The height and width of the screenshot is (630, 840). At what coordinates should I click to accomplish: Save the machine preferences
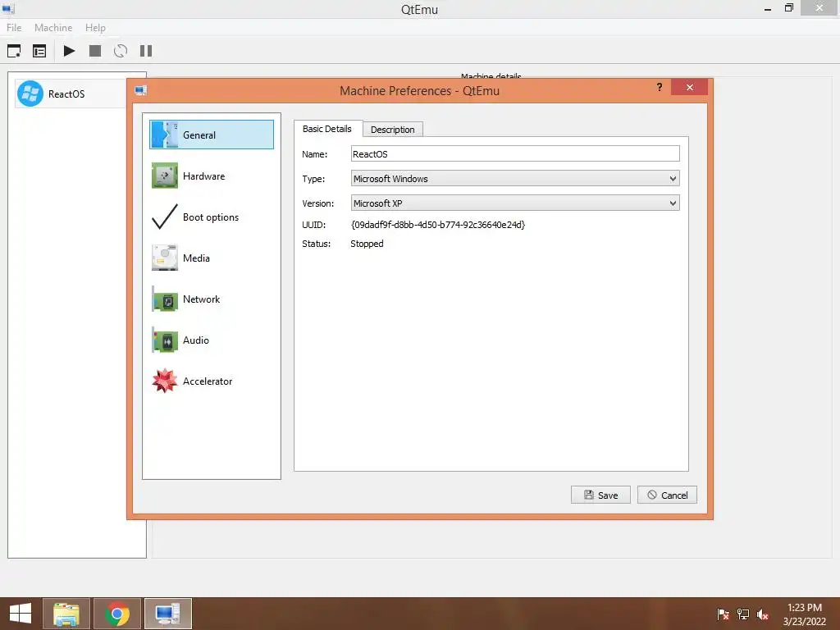coord(600,495)
